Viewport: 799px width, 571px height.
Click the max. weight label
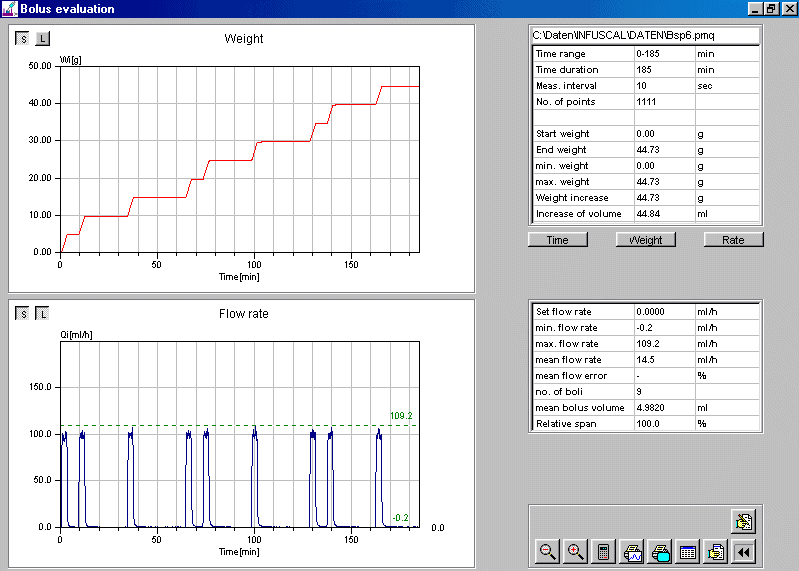[x=562, y=182]
